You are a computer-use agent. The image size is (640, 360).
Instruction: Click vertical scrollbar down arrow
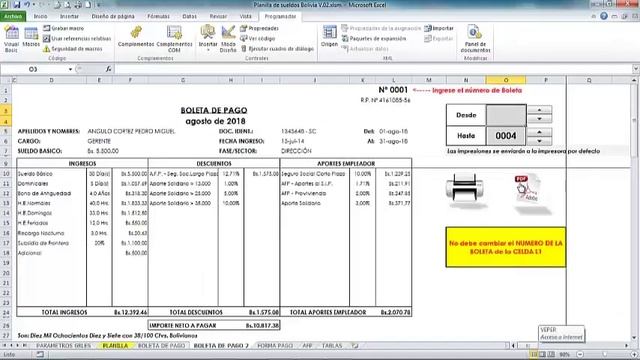tap(634, 338)
